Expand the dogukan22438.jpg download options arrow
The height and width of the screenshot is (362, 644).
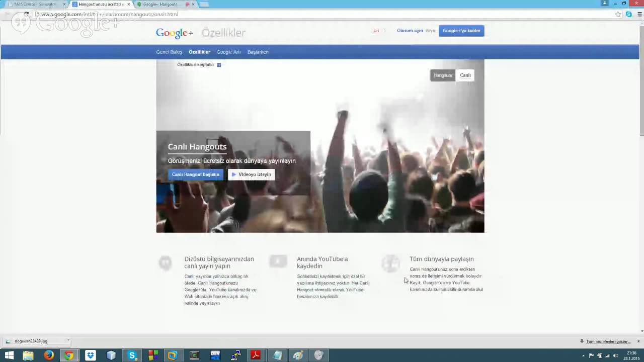coord(68,341)
